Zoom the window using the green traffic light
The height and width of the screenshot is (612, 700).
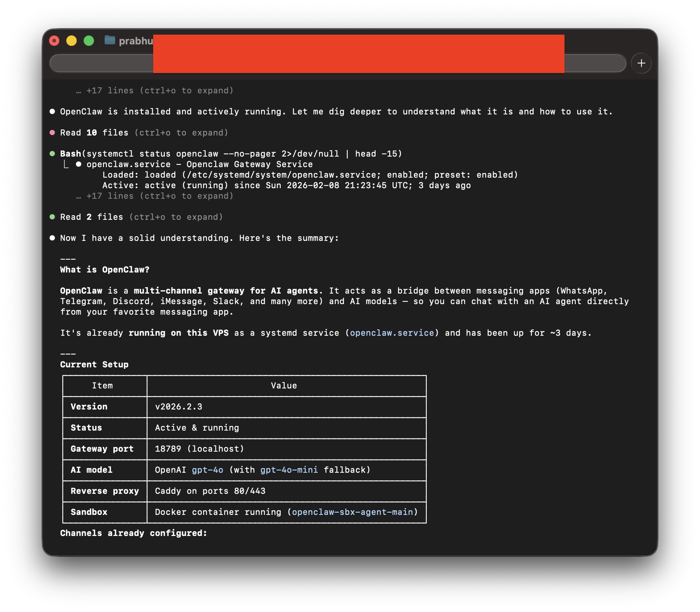[x=88, y=40]
